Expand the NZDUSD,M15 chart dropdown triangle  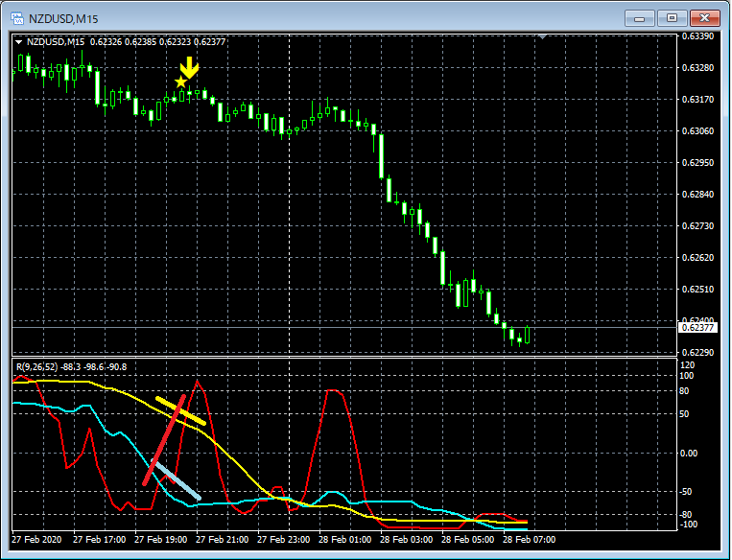point(19,41)
